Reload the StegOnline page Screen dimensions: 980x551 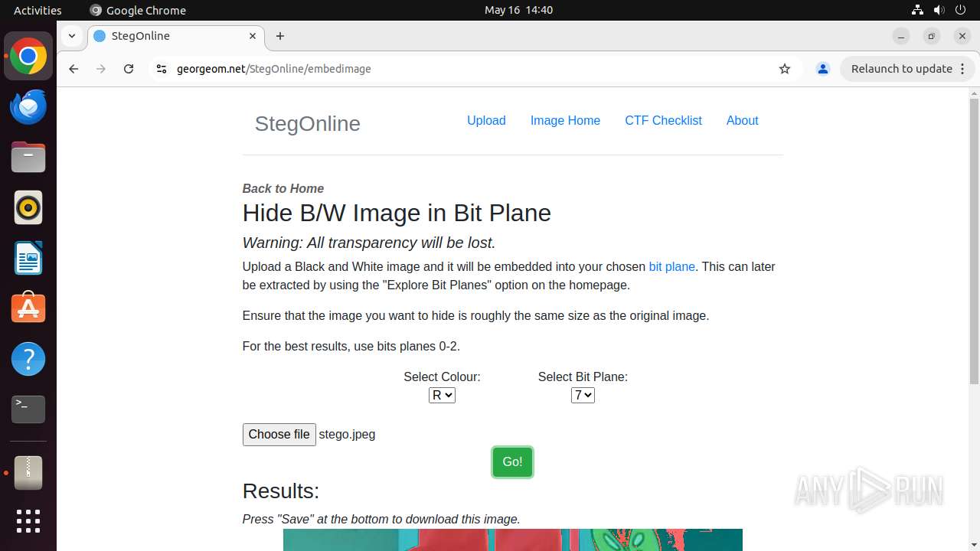[129, 69]
